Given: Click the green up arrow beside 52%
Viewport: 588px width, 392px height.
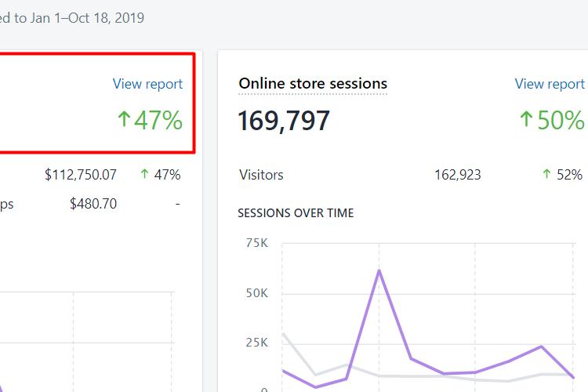Looking at the screenshot, I should (x=546, y=174).
